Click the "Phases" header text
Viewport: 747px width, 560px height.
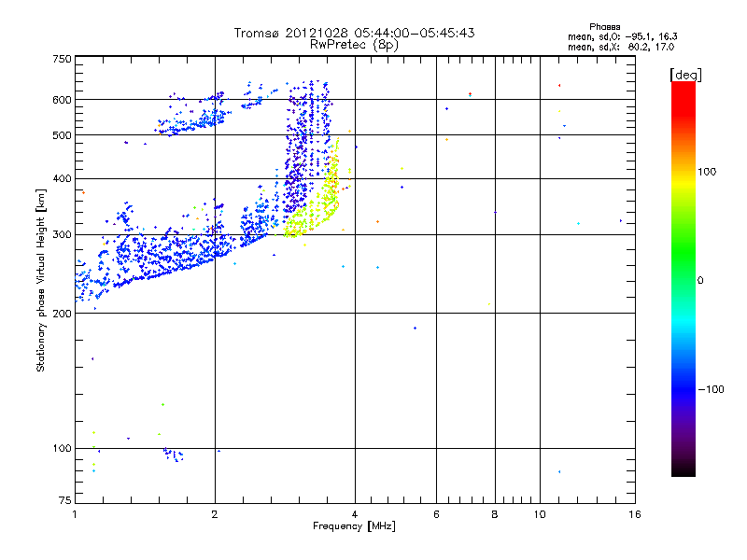604,27
